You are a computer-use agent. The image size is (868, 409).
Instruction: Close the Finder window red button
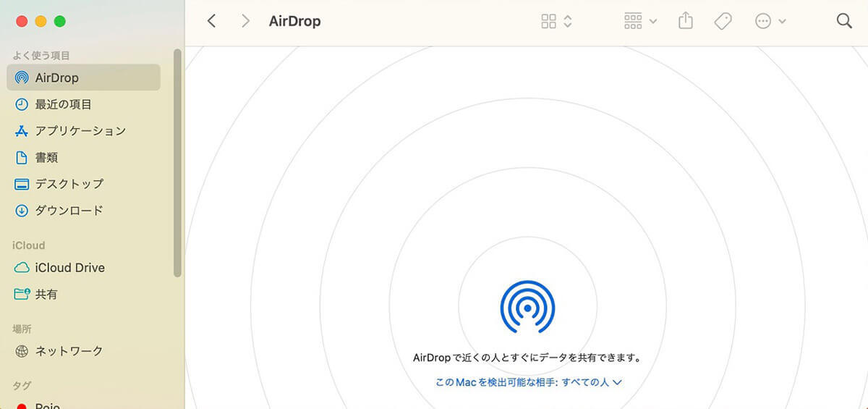click(22, 21)
